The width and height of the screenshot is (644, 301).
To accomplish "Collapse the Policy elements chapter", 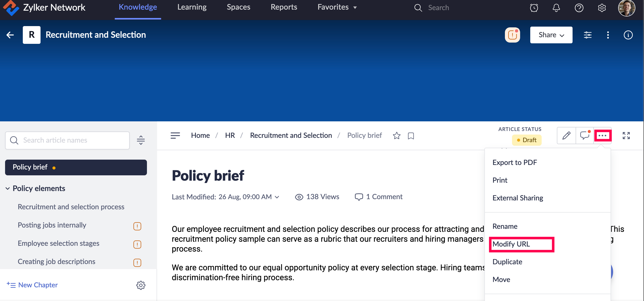I will pyautogui.click(x=8, y=189).
